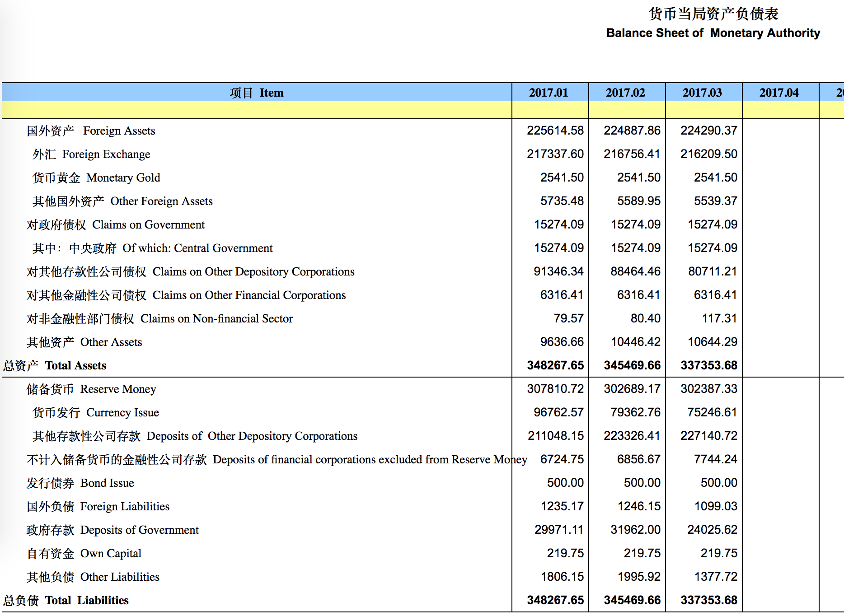
Task: Select the 'Total Liabilities' row label
Action: (x=66, y=600)
